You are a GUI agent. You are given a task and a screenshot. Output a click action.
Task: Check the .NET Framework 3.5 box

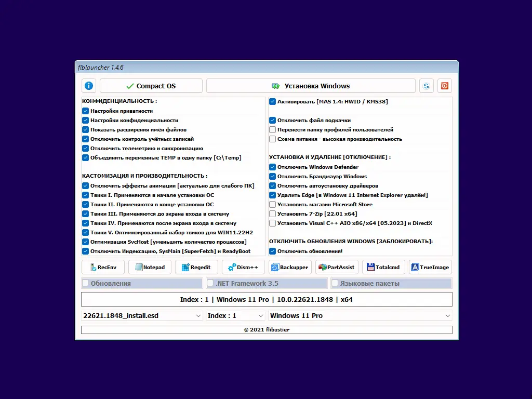[x=210, y=283]
